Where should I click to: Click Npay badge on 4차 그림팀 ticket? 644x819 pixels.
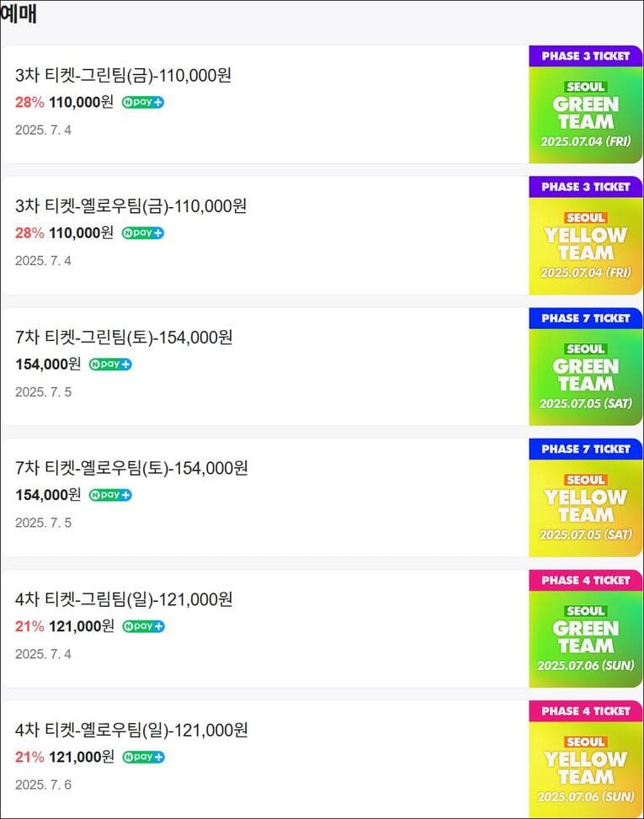pos(143,626)
